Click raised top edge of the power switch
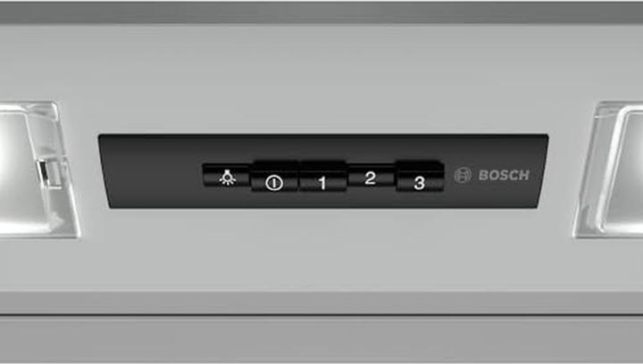 pyautogui.click(x=274, y=166)
